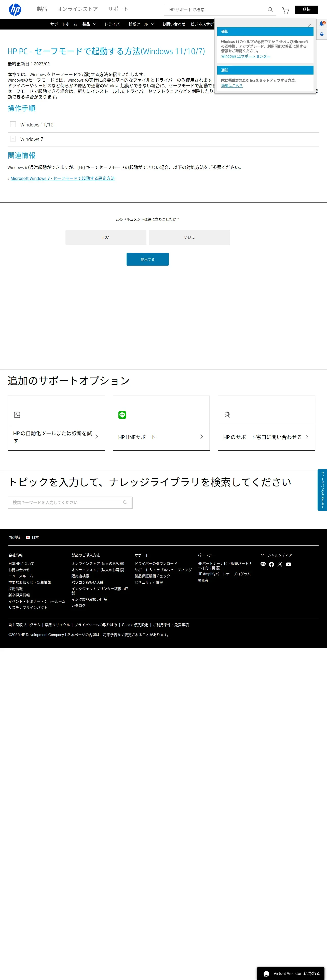Open the 診断ツール dropdown menu

[x=142, y=24]
